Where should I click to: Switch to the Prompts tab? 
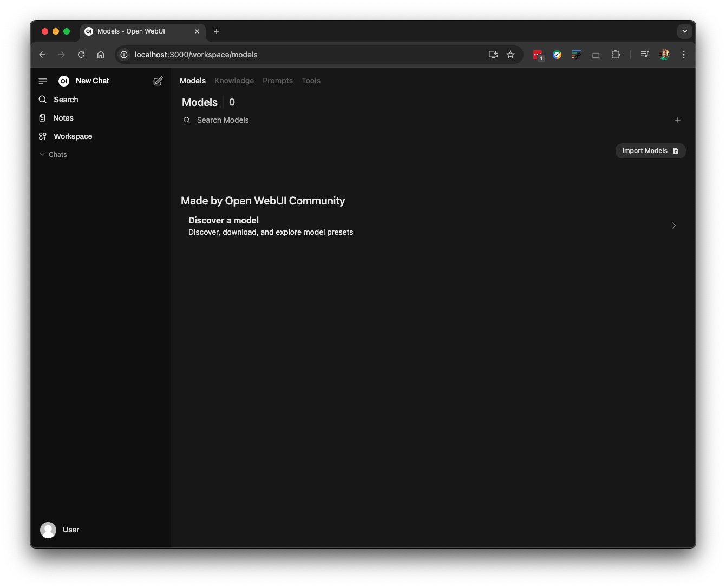pyautogui.click(x=278, y=81)
